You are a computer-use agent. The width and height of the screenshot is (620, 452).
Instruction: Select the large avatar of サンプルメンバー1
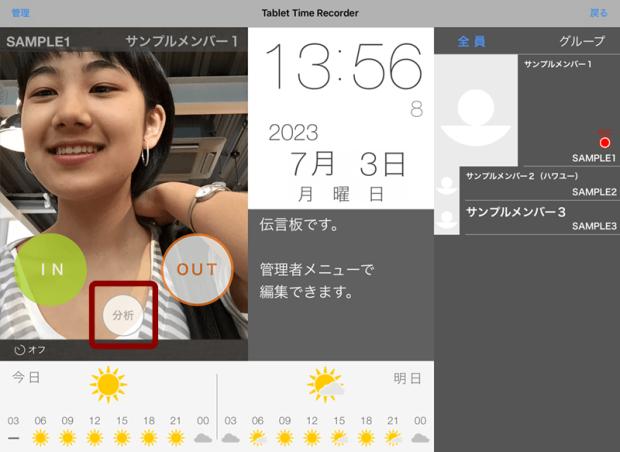coord(477,110)
